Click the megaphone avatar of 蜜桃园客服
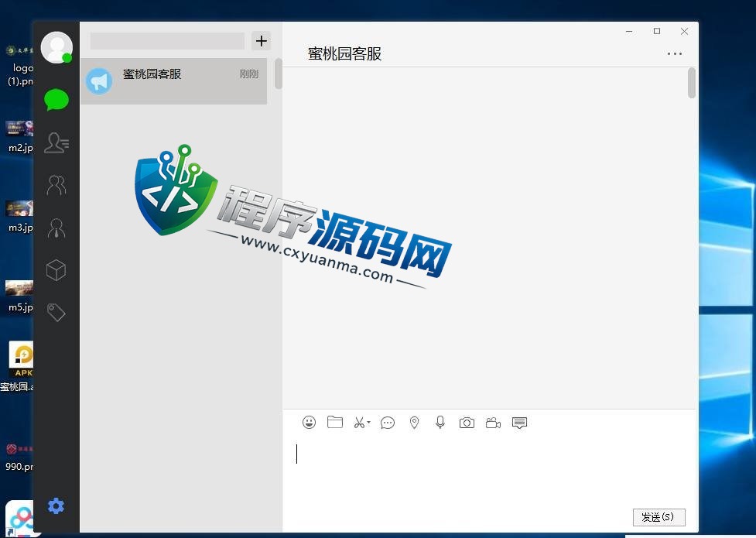The width and height of the screenshot is (756, 538). tap(99, 81)
